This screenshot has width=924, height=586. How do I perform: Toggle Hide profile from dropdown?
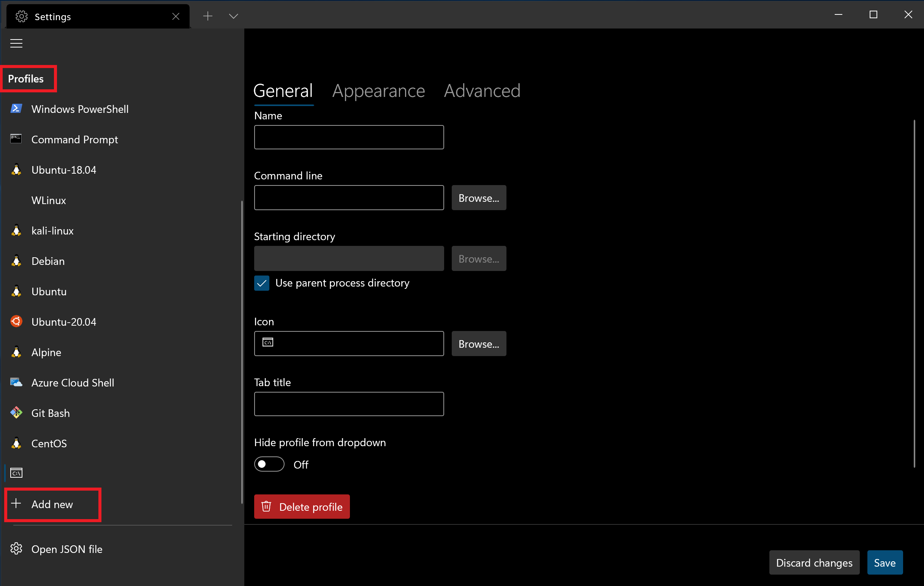pos(269,464)
